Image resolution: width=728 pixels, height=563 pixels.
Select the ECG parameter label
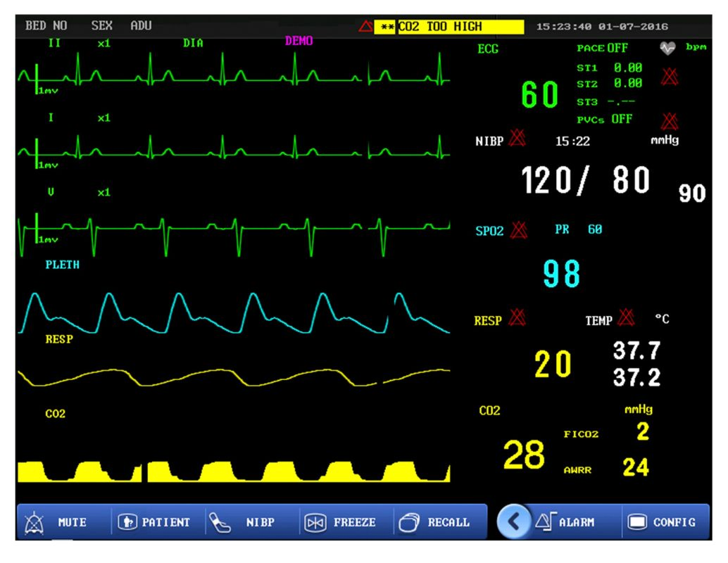487,49
